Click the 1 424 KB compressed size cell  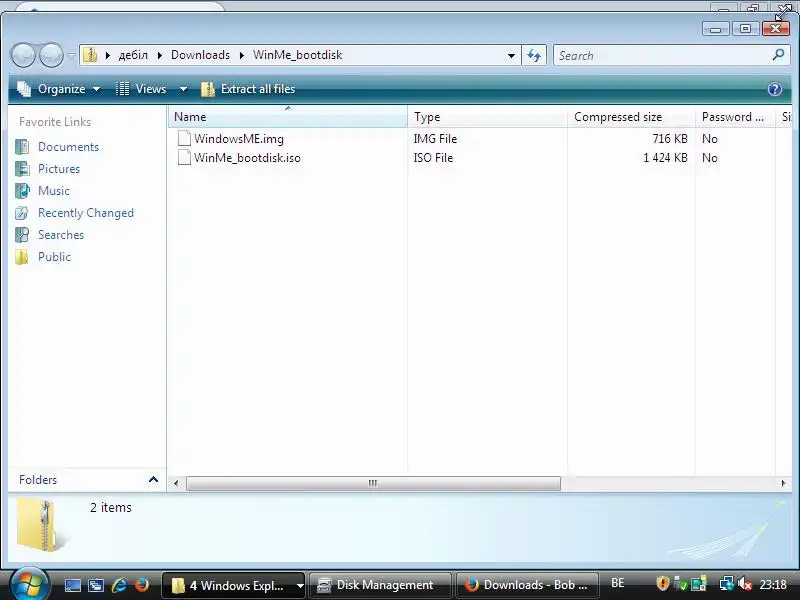pos(665,158)
